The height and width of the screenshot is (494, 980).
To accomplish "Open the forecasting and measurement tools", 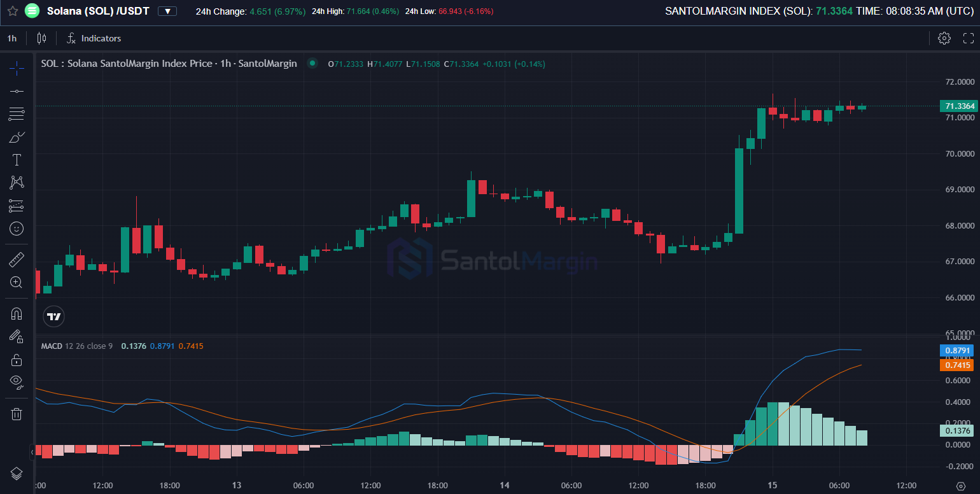I will (17, 206).
